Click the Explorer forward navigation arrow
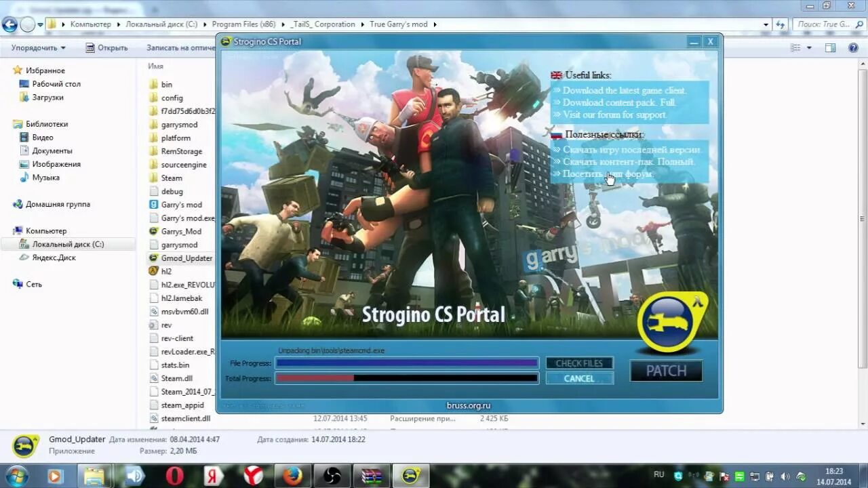868x488 pixels. 27,25
